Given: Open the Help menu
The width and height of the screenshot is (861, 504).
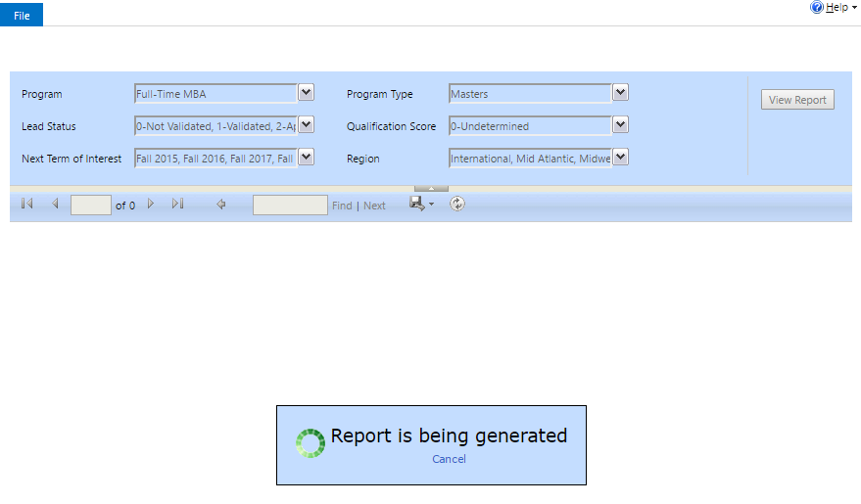Looking at the screenshot, I should (x=839, y=7).
